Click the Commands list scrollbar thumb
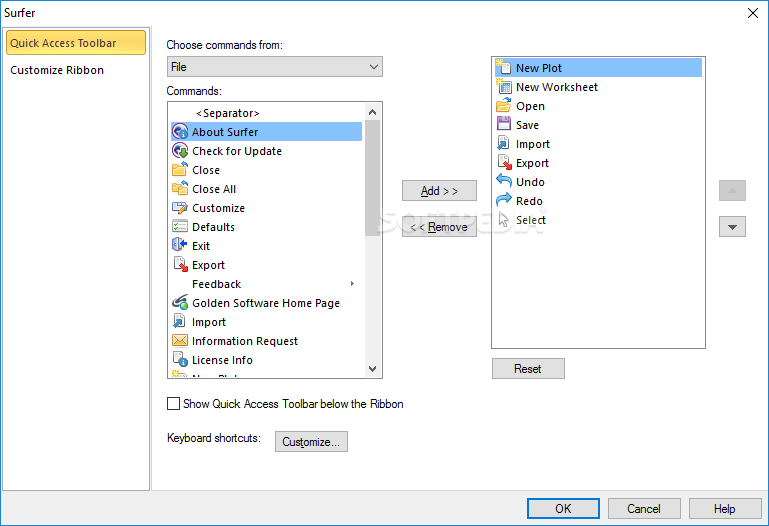Viewport: 769px width, 526px height. [372, 178]
